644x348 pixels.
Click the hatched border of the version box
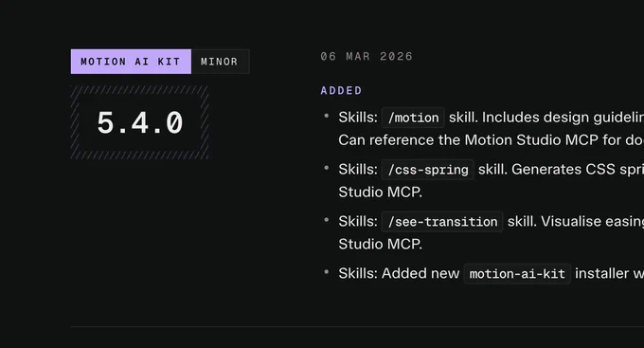point(139,90)
